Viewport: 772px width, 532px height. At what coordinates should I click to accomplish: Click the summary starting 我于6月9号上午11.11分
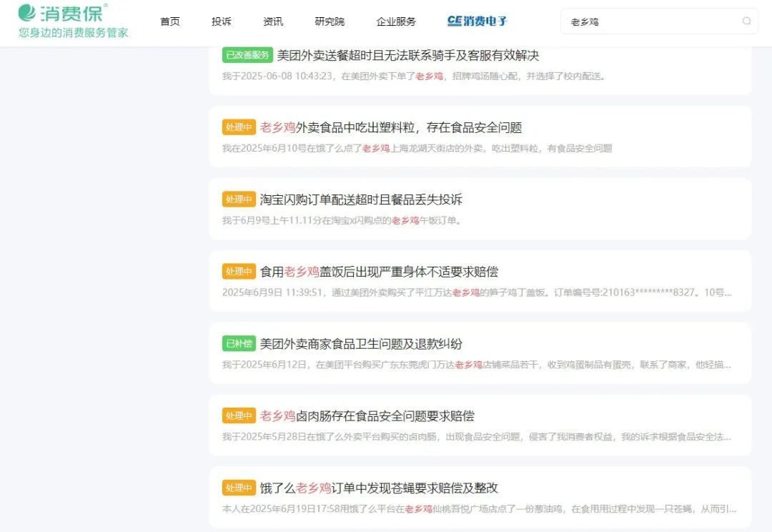pos(342,220)
